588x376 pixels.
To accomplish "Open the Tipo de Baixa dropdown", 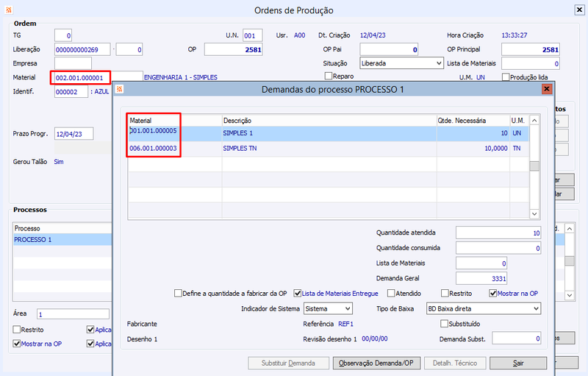I will pyautogui.click(x=484, y=308).
